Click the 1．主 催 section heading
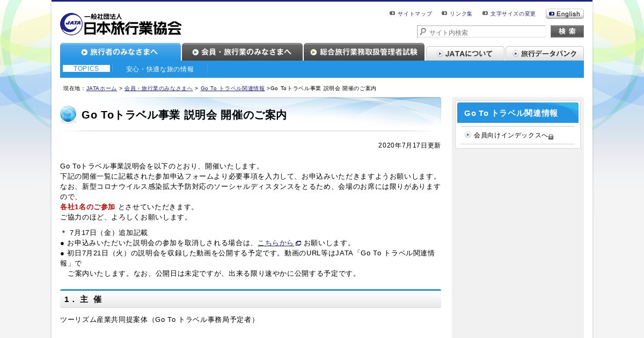Screen dimensions: 644x338 coord(251,299)
